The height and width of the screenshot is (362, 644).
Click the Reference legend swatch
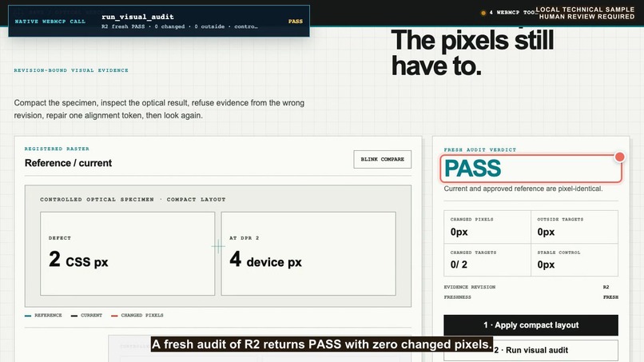tap(28, 316)
